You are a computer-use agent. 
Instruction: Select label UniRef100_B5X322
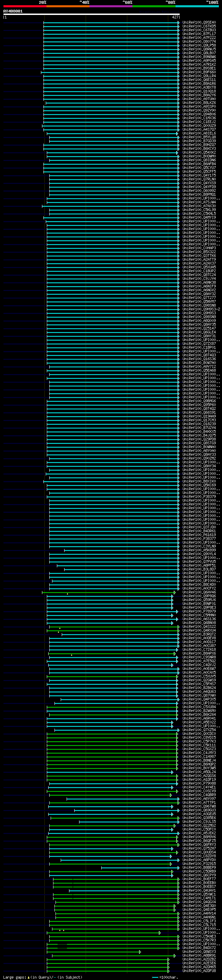199,252
